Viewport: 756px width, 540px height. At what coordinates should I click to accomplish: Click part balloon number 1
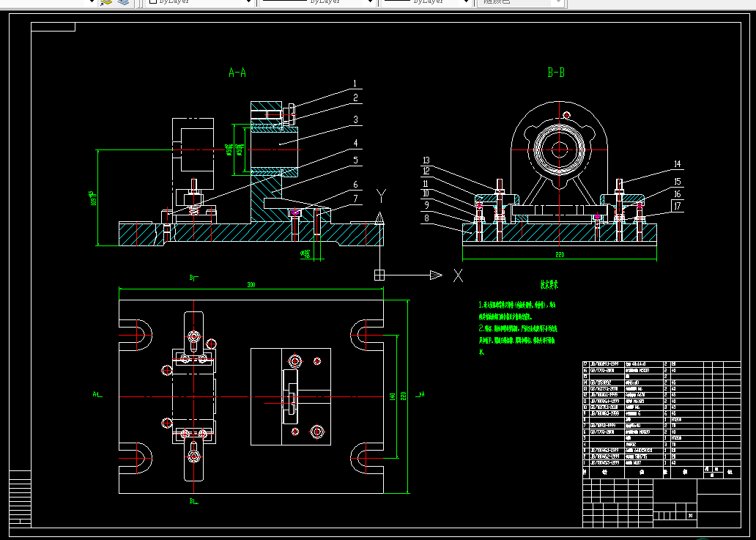coord(355,84)
